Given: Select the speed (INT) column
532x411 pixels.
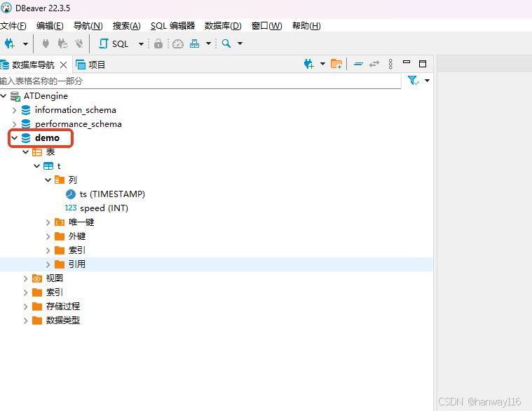Looking at the screenshot, I should point(104,208).
